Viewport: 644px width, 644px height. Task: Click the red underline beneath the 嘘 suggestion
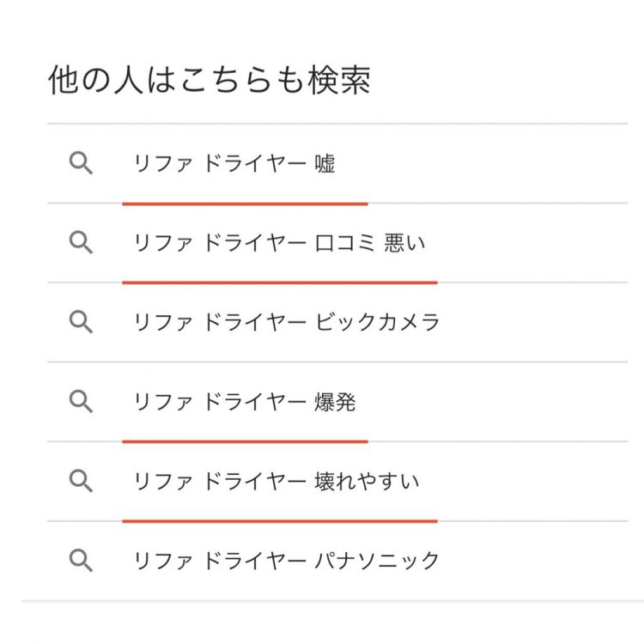click(x=245, y=204)
